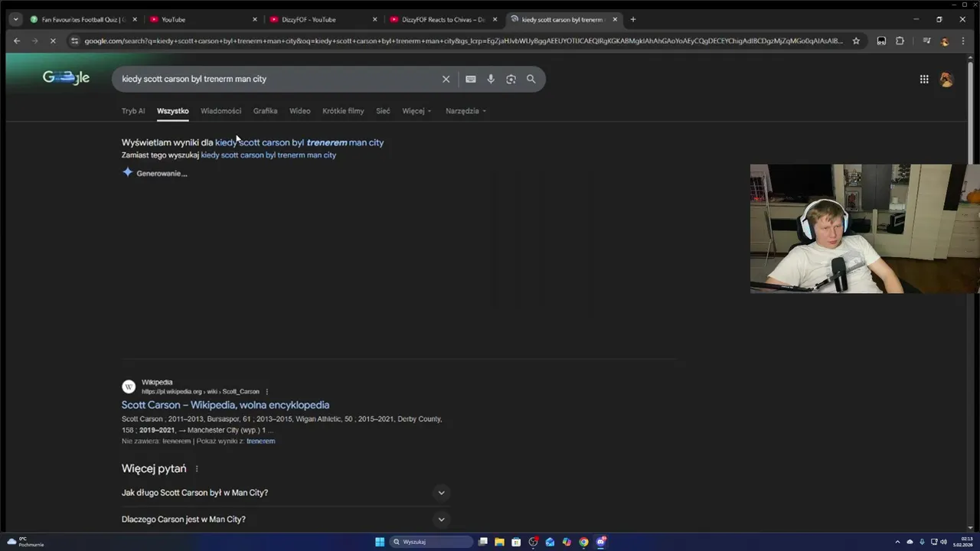The height and width of the screenshot is (551, 980).
Task: Select the Wideo results tab
Action: click(299, 111)
